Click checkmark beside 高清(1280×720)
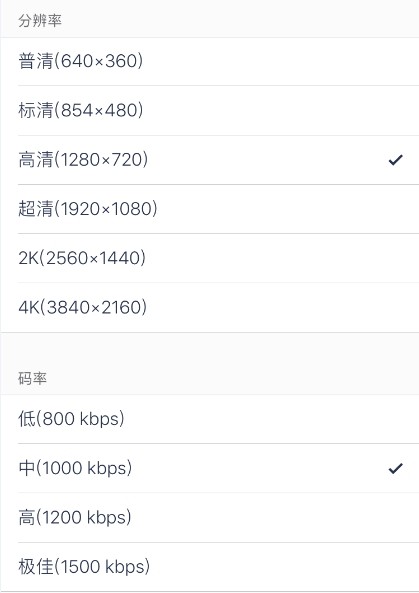 pyautogui.click(x=396, y=160)
